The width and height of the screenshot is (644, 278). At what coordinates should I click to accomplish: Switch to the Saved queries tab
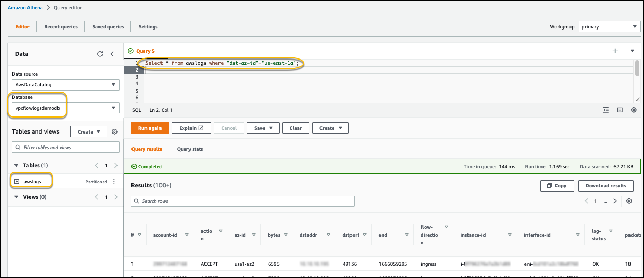coord(108,26)
